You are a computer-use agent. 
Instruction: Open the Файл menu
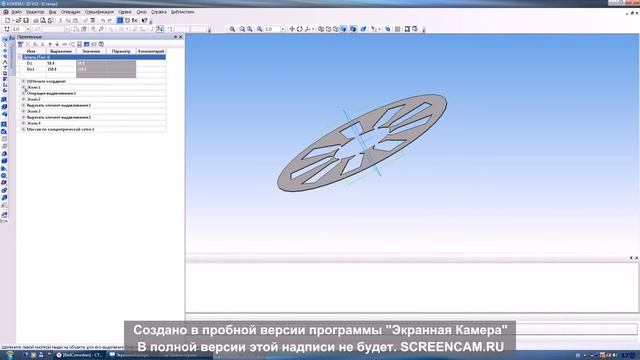coord(16,12)
